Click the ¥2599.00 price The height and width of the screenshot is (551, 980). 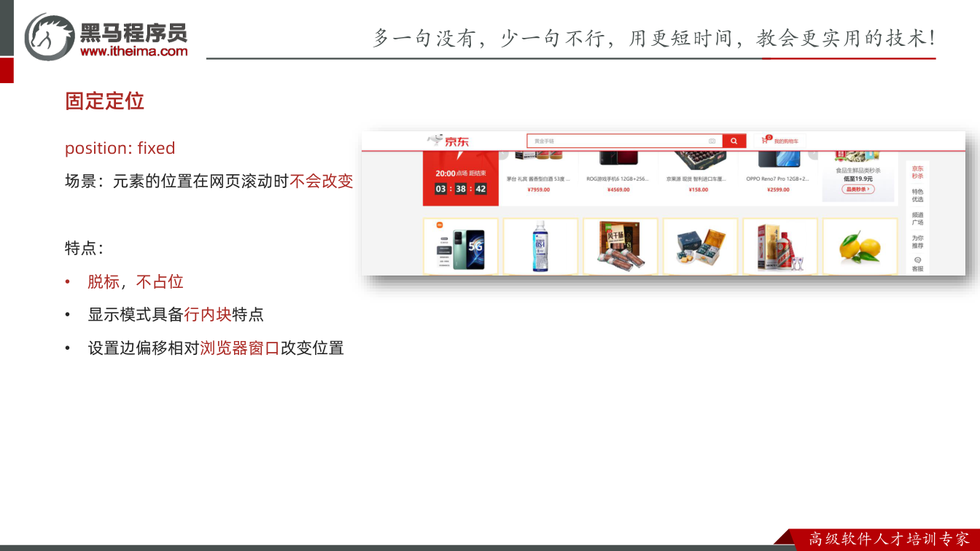pos(778,189)
